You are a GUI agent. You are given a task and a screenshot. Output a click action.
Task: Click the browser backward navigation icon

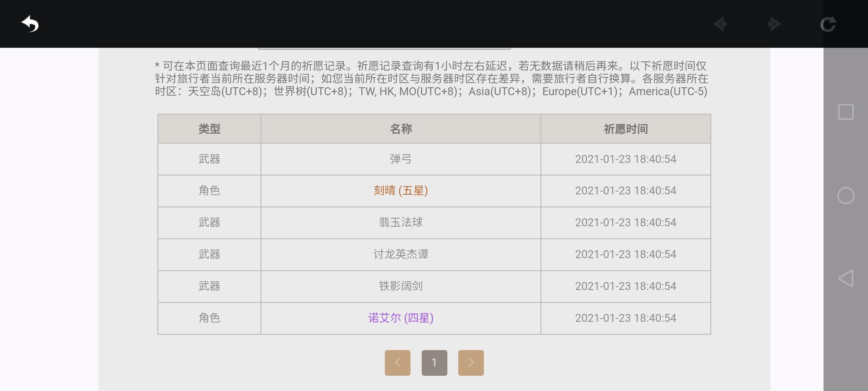720,24
